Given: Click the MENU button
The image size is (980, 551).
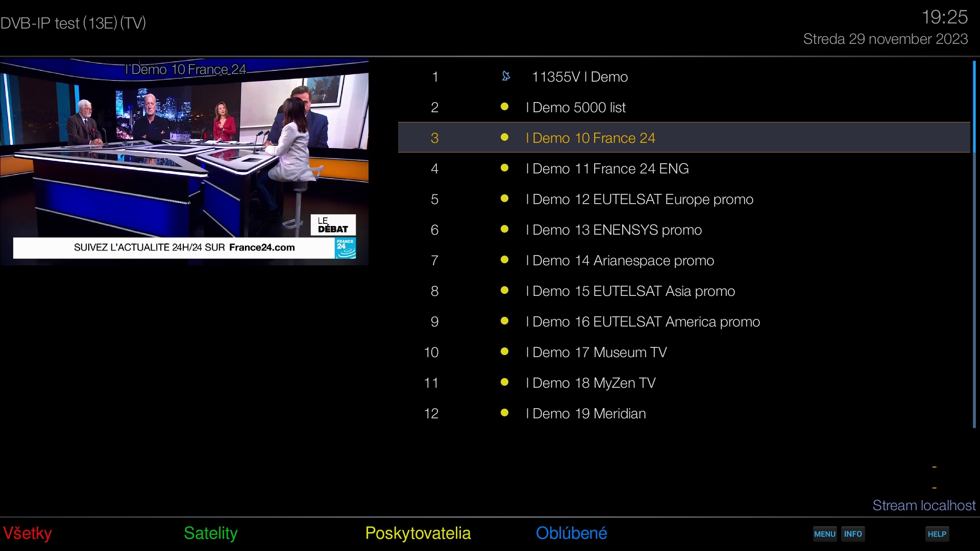Looking at the screenshot, I should click(x=825, y=534).
